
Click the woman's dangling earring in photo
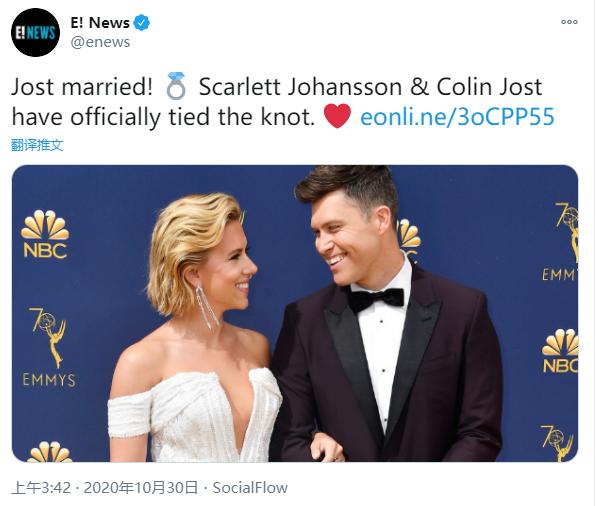[x=206, y=307]
